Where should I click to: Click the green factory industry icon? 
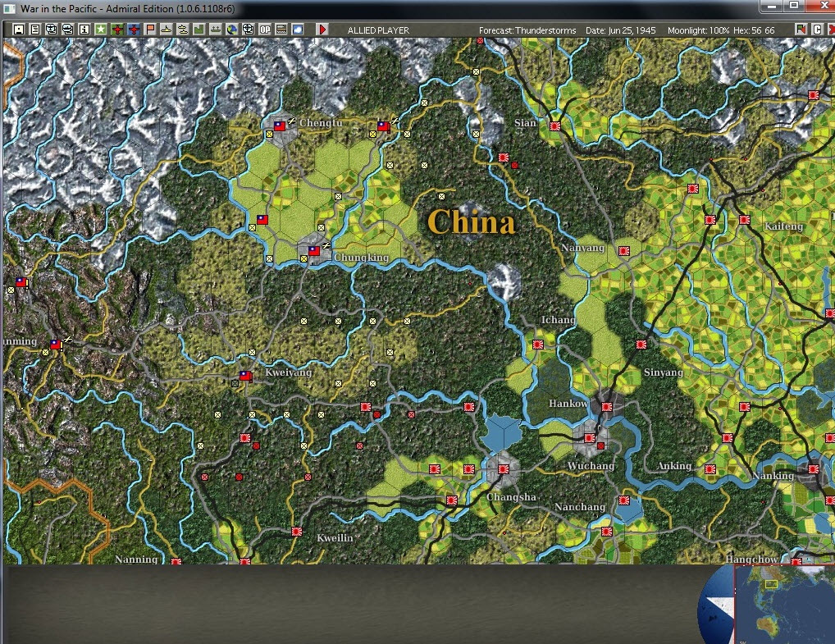(x=198, y=30)
